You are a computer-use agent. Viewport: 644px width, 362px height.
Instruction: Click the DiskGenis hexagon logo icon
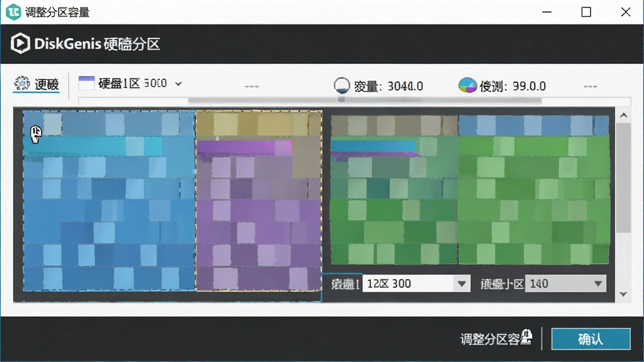click(x=20, y=43)
